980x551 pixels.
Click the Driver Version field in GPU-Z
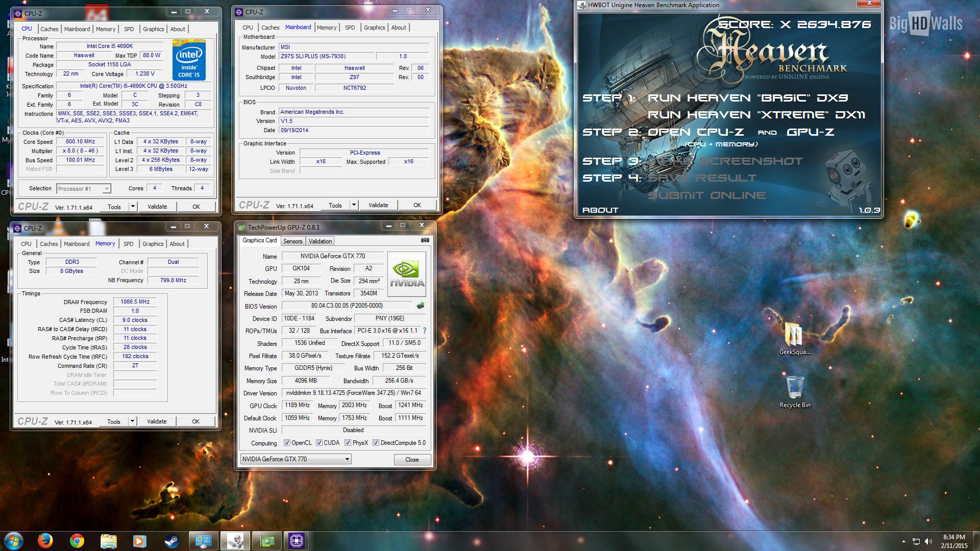(354, 393)
